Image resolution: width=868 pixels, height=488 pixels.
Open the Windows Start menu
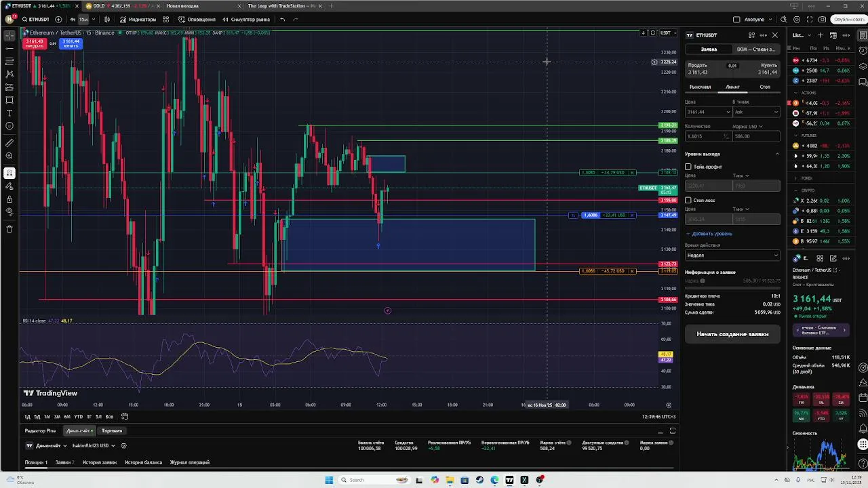[329, 480]
